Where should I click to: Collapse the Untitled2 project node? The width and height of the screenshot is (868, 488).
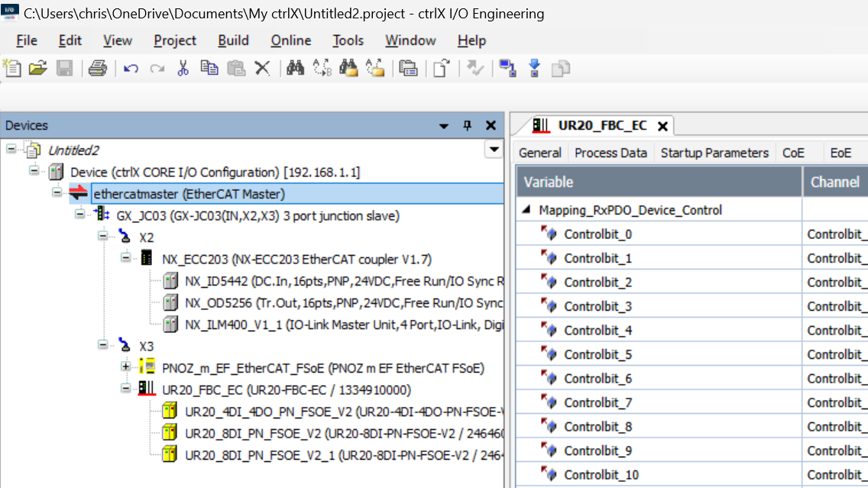[x=11, y=149]
